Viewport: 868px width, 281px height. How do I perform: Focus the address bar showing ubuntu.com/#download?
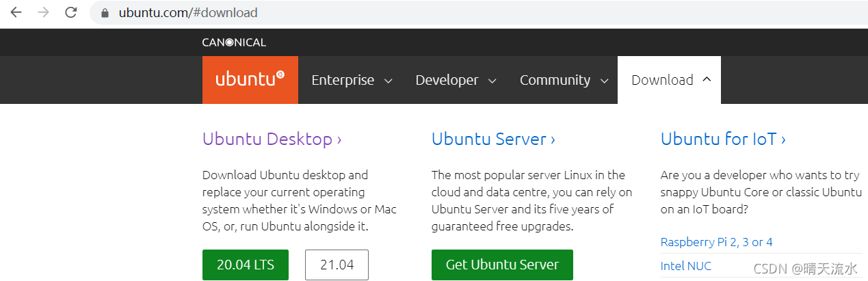point(479,12)
